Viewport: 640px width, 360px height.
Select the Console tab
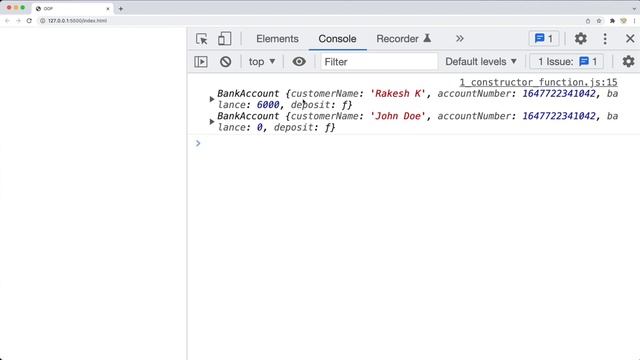click(x=337, y=39)
